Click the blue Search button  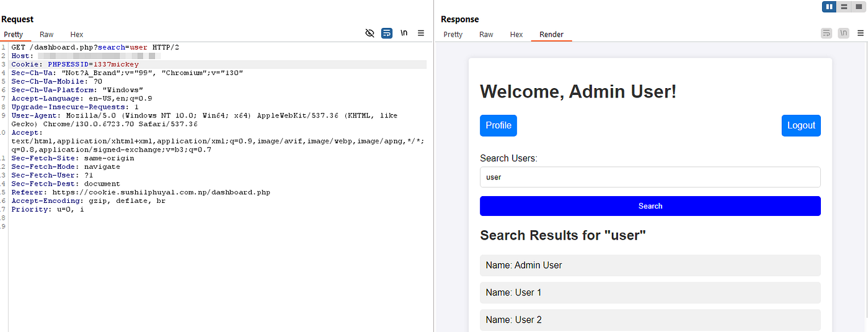[x=650, y=206]
